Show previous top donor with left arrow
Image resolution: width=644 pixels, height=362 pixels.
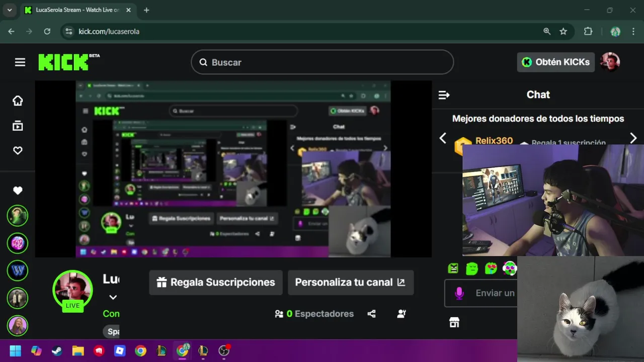coord(443,138)
